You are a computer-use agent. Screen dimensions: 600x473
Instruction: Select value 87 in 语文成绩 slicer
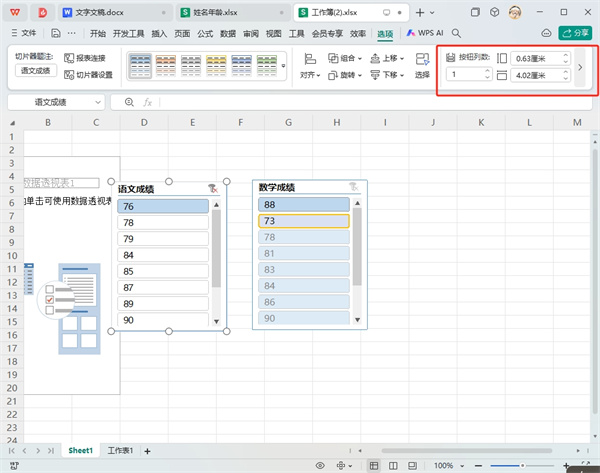point(163,287)
